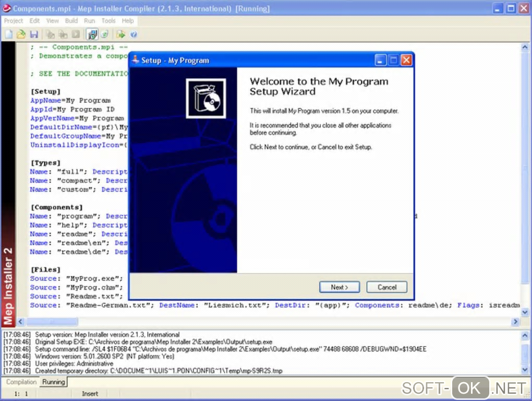Open the View menu
The image size is (532, 401).
click(52, 21)
